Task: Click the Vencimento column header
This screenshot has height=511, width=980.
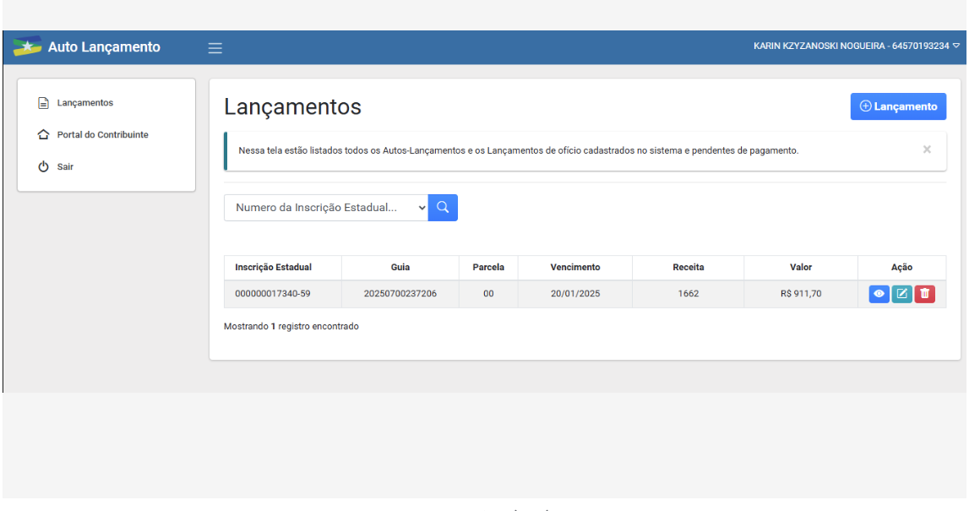Action: 574,268
